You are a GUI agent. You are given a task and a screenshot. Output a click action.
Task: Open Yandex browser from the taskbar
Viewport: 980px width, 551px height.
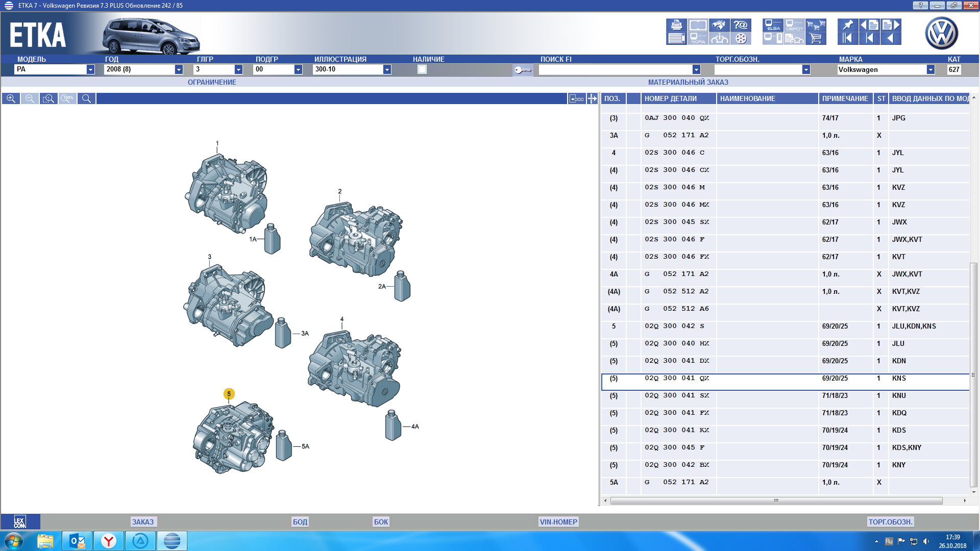pos(109,541)
